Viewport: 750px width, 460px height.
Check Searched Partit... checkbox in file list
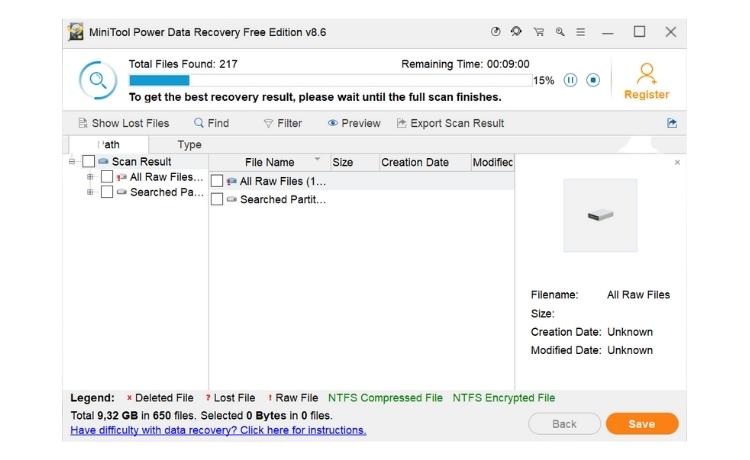[217, 199]
